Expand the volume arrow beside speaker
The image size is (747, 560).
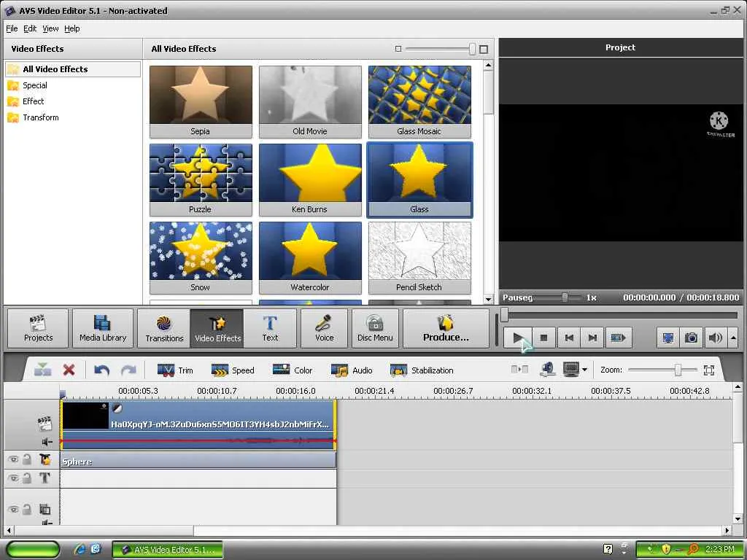[x=733, y=338]
